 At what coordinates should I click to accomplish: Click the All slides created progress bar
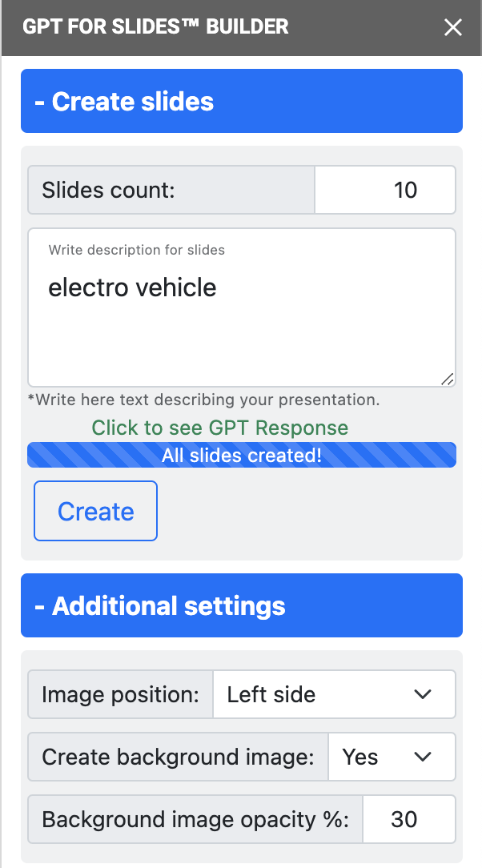coord(242,455)
